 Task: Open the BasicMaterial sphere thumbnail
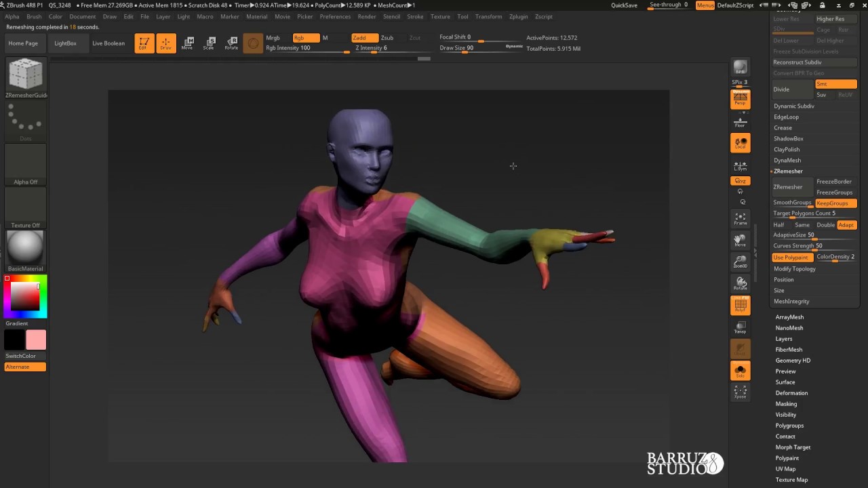(25, 247)
